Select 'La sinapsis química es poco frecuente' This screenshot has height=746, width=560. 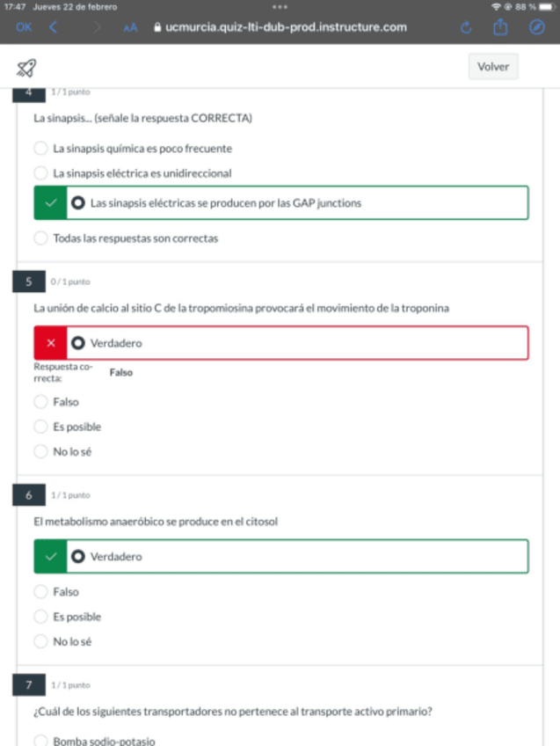click(40, 149)
